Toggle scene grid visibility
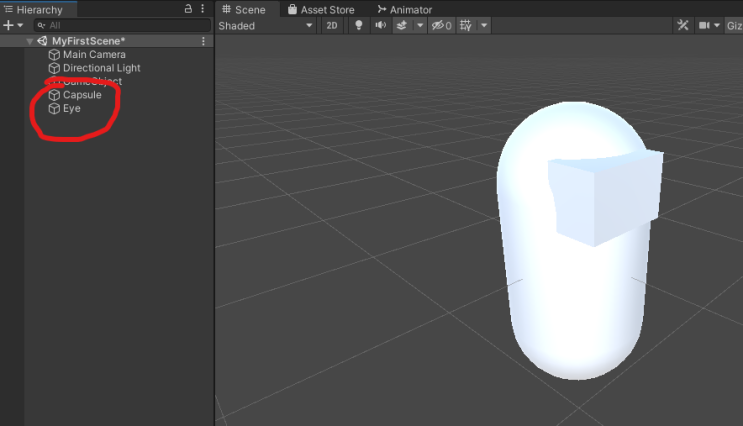Viewport: 743px width, 426px height. (x=466, y=26)
